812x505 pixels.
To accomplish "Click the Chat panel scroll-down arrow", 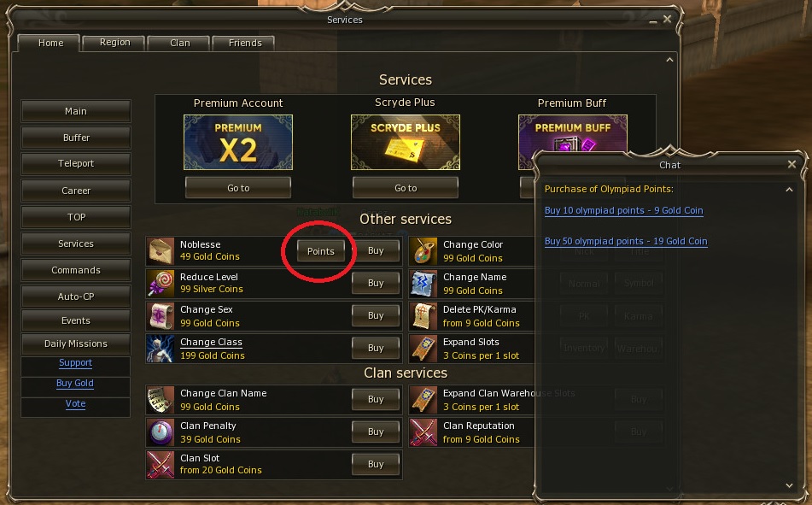I will point(789,485).
